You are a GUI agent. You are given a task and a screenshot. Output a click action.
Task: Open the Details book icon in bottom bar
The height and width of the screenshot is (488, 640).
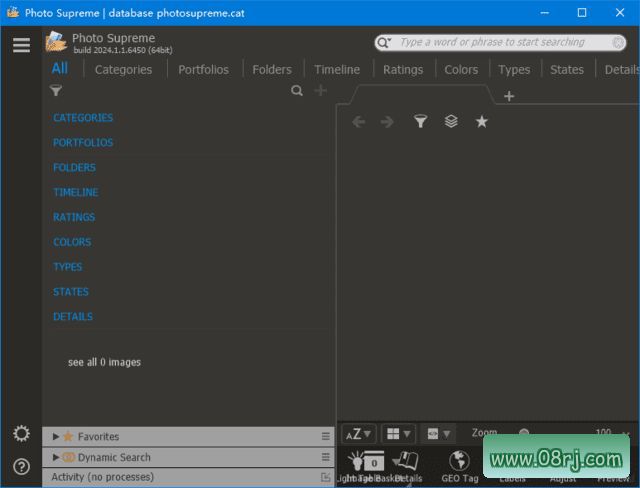point(406,461)
